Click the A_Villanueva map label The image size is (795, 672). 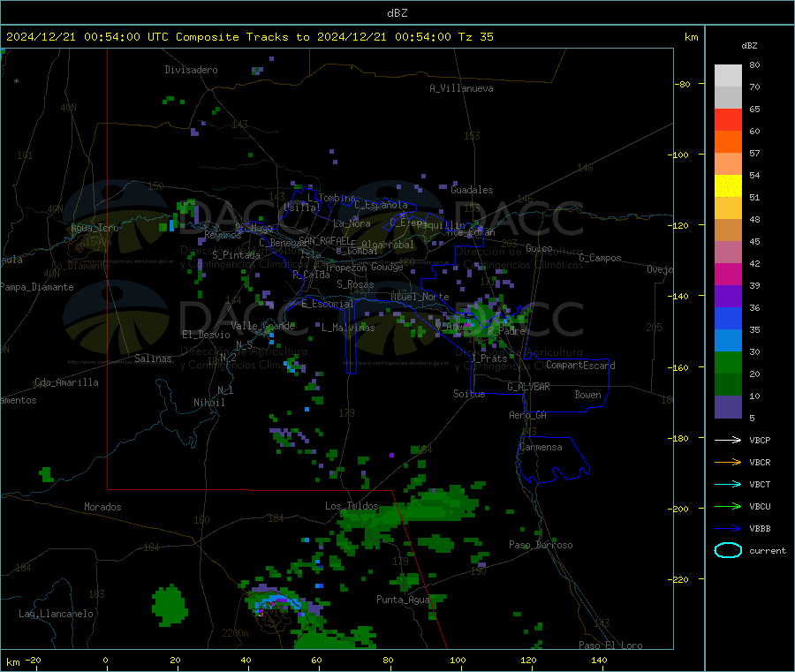tap(461, 88)
